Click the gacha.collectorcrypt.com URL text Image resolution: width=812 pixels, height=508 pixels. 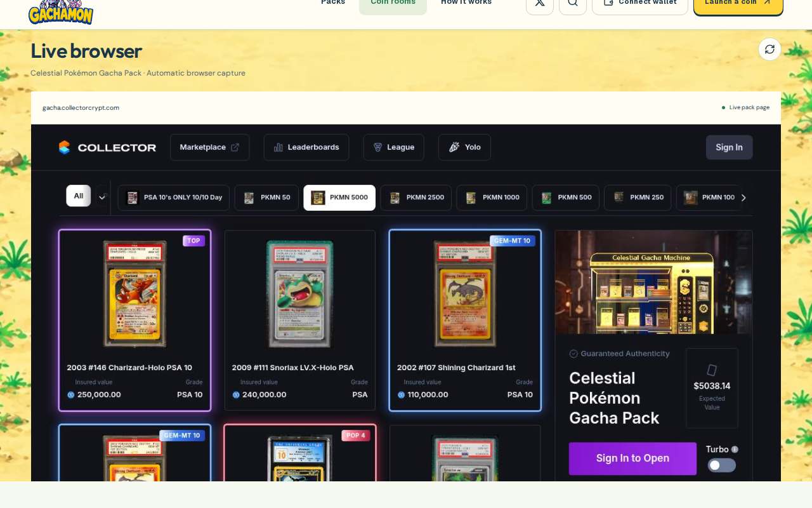coord(81,107)
